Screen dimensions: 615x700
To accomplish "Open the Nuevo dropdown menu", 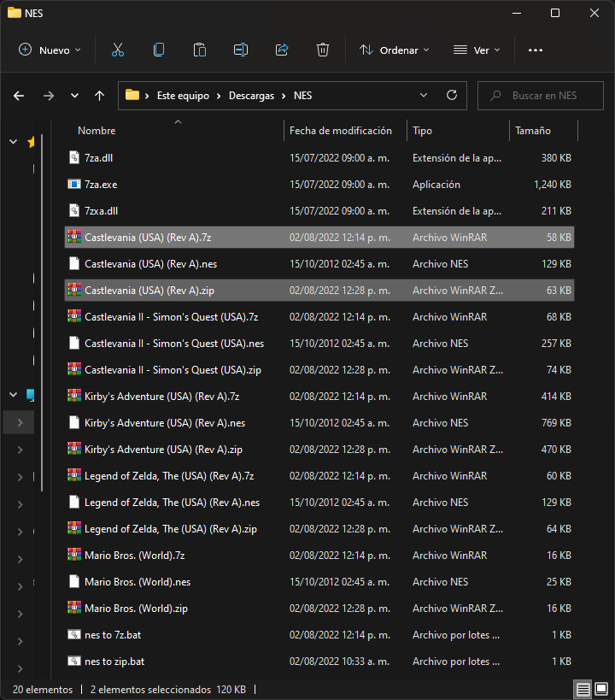I will 50,50.
